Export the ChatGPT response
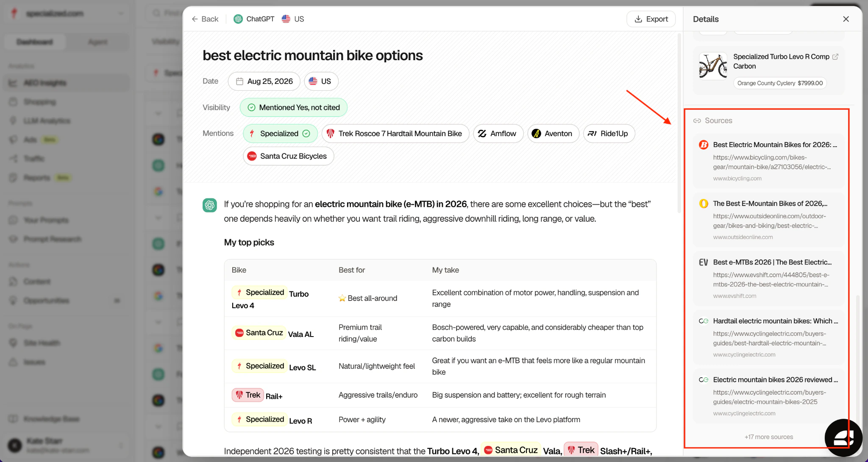 [651, 19]
